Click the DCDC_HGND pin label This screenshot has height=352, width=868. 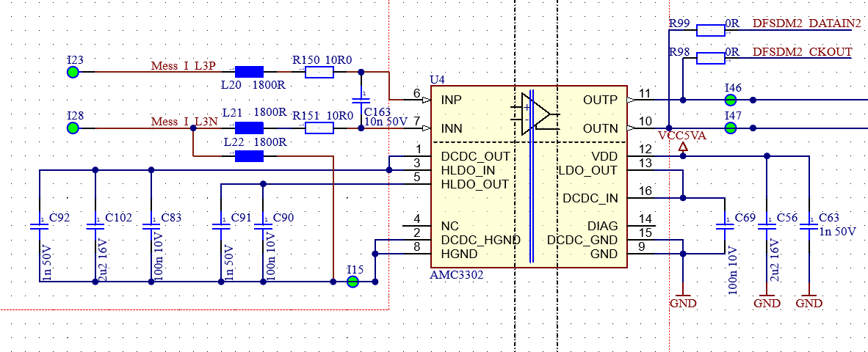click(x=481, y=241)
